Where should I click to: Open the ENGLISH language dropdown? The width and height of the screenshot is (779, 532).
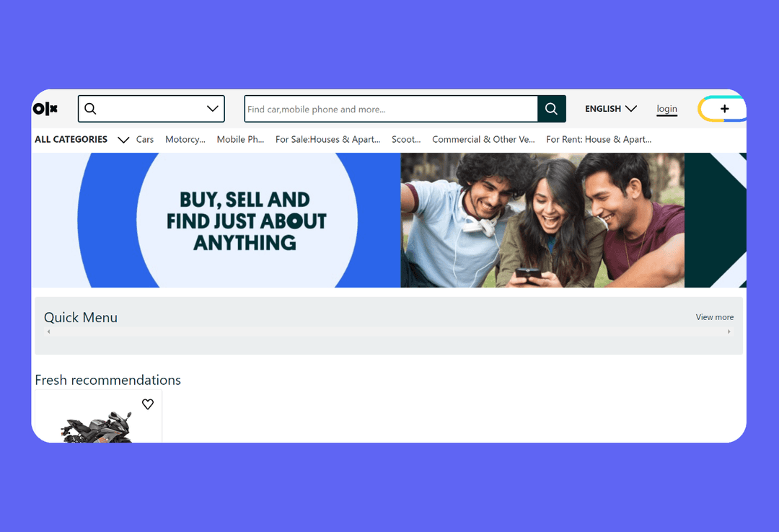[x=611, y=108]
